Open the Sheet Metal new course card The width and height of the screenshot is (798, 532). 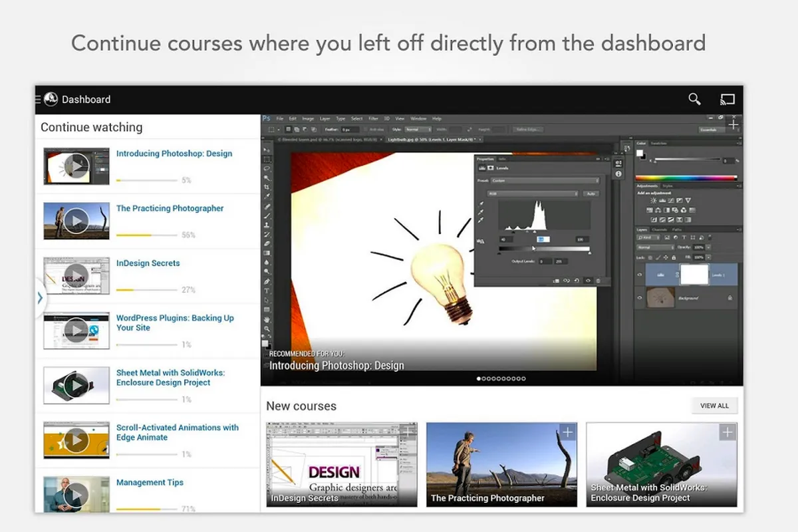[661, 464]
